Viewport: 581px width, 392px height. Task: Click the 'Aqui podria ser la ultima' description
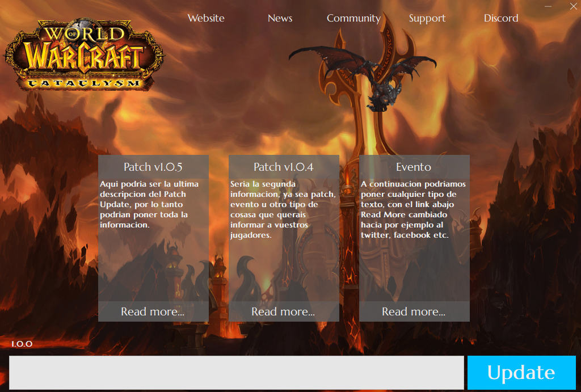(149, 204)
